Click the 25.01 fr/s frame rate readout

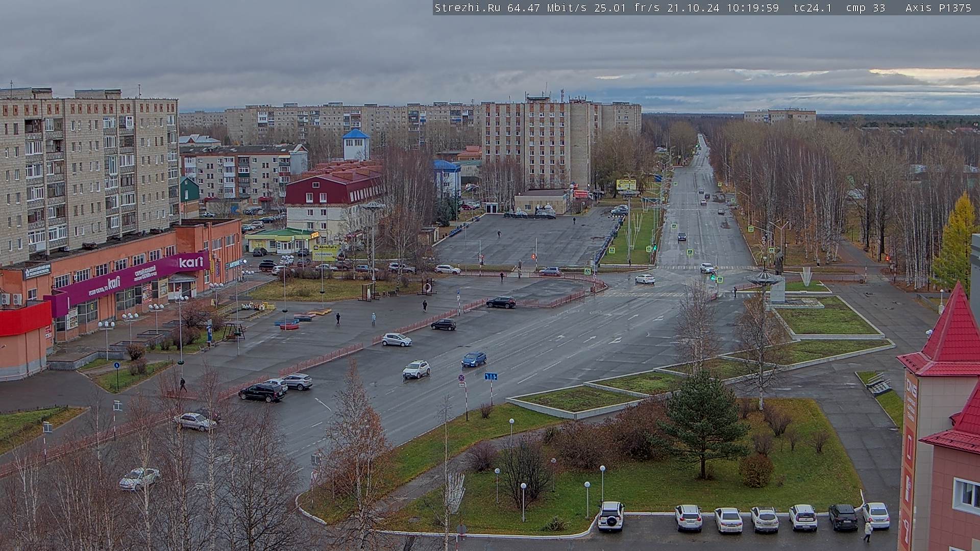[x=627, y=8]
